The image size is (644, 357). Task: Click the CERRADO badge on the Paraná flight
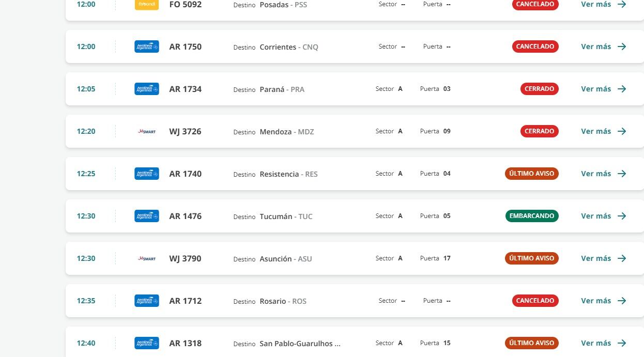click(539, 89)
